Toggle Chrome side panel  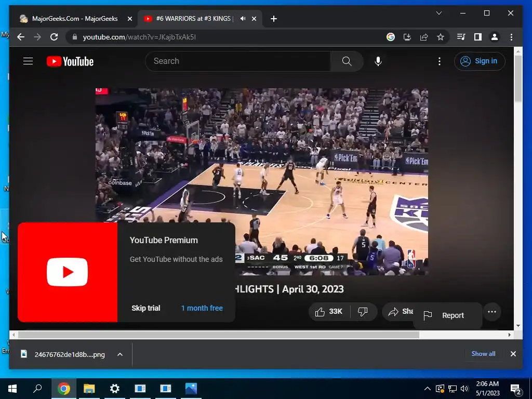point(478,37)
